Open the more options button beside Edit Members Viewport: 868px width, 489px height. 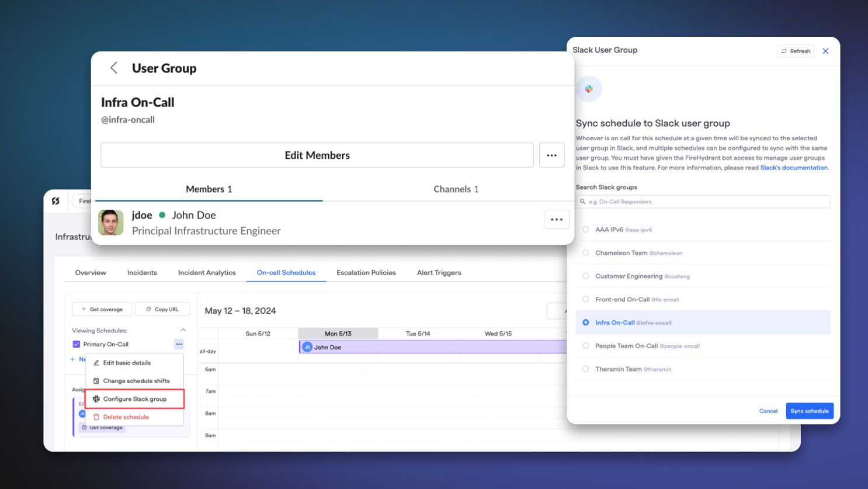point(551,155)
